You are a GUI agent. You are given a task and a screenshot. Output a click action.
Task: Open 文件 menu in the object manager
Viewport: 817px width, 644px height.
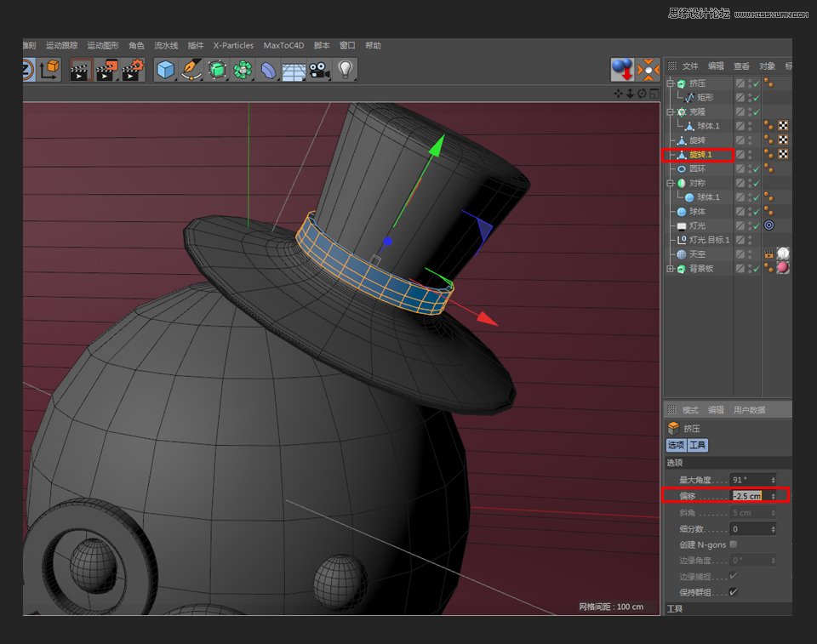(690, 66)
